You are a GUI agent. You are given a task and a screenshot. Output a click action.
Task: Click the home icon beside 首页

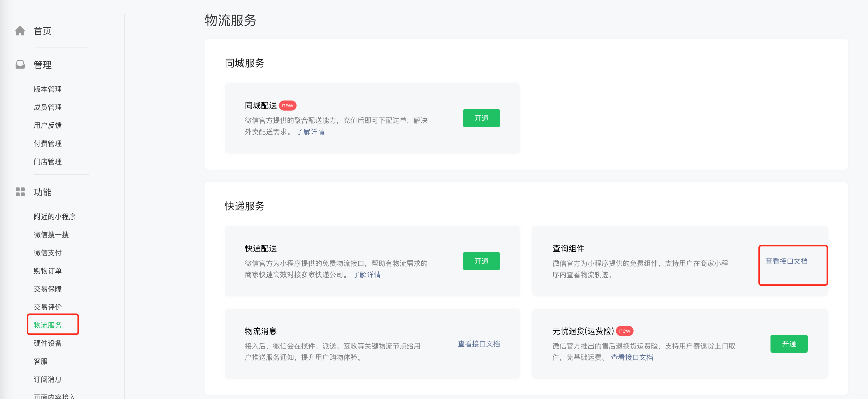pos(20,31)
